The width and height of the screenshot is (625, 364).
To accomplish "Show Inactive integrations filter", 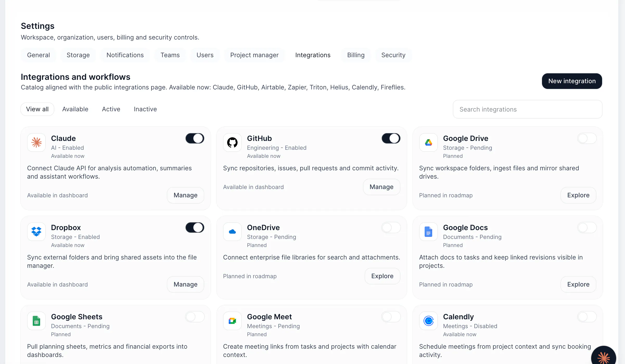I will pos(145,109).
